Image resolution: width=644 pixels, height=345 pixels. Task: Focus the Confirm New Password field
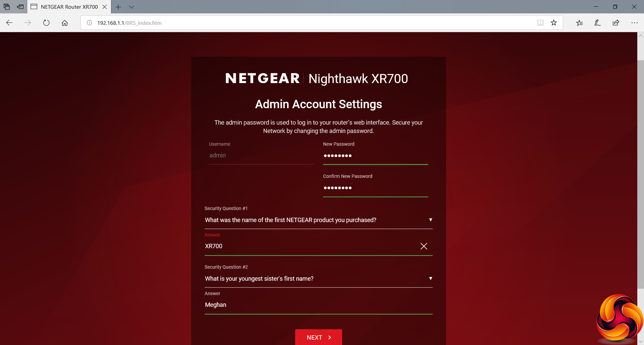(x=375, y=188)
